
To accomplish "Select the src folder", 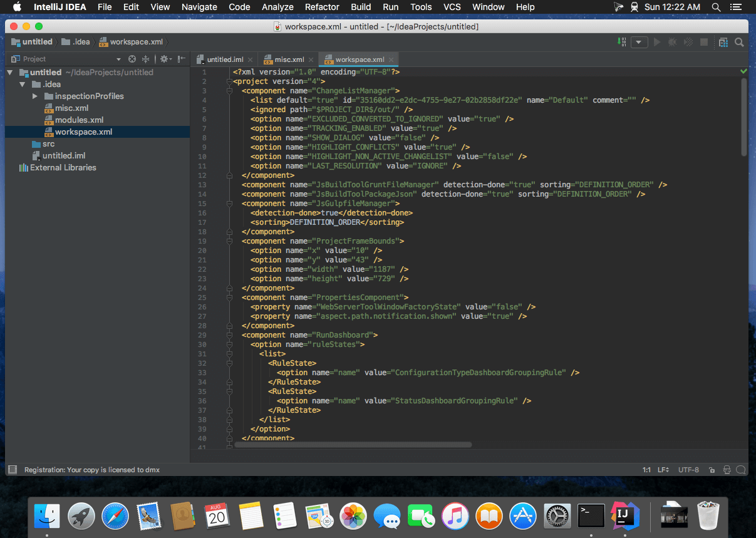I will pos(44,144).
